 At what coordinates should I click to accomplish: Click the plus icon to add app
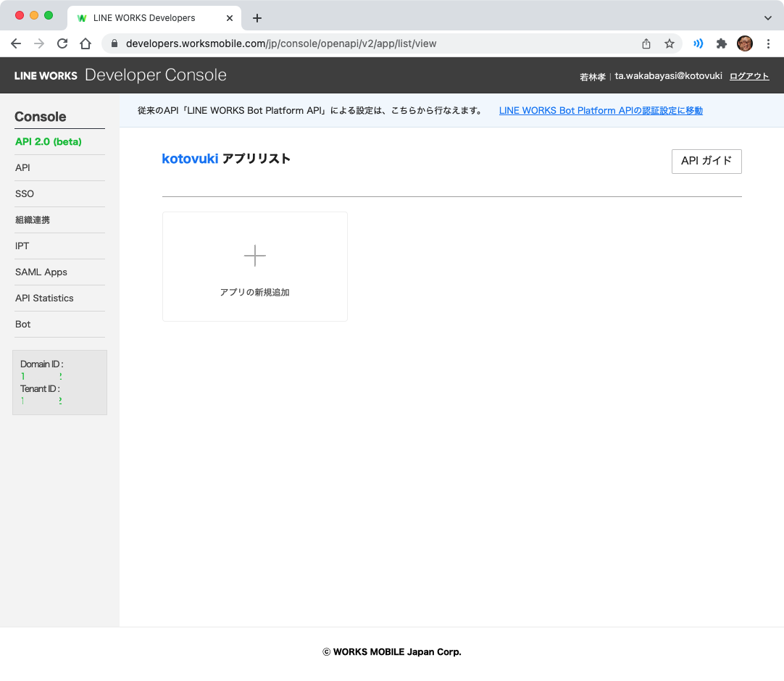click(255, 256)
